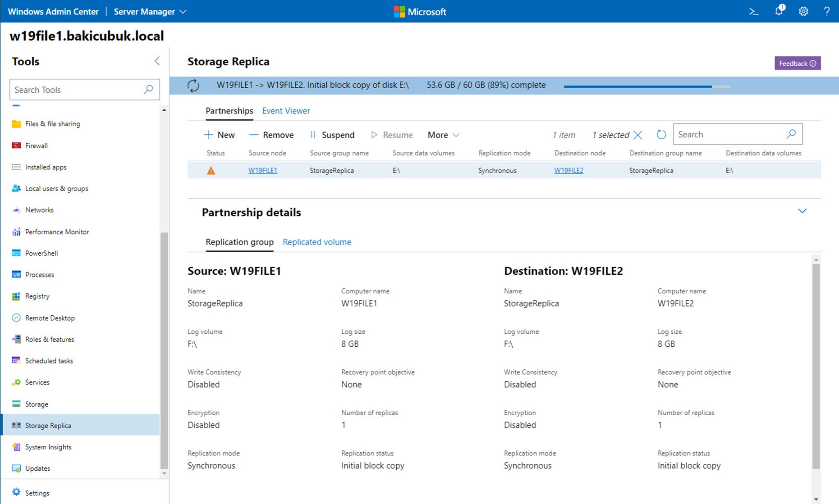839x504 pixels.
Task: Open the PowerShell tool icon in sidebar
Action: click(x=16, y=253)
